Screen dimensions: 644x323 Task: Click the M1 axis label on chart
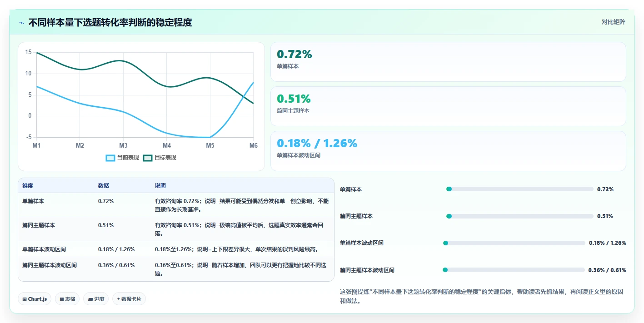click(x=36, y=145)
